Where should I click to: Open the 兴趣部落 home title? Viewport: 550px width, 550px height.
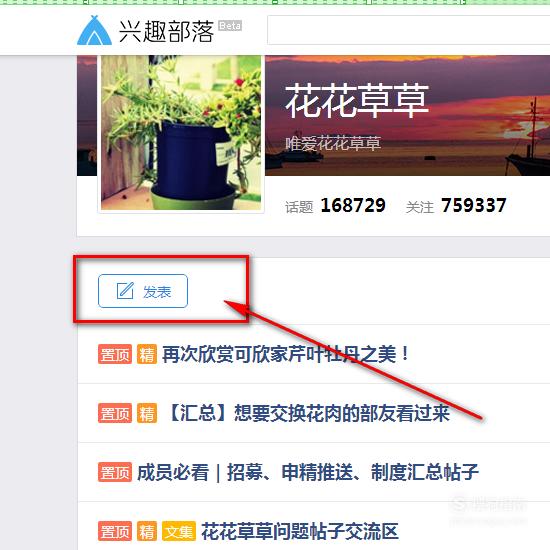click(x=166, y=32)
